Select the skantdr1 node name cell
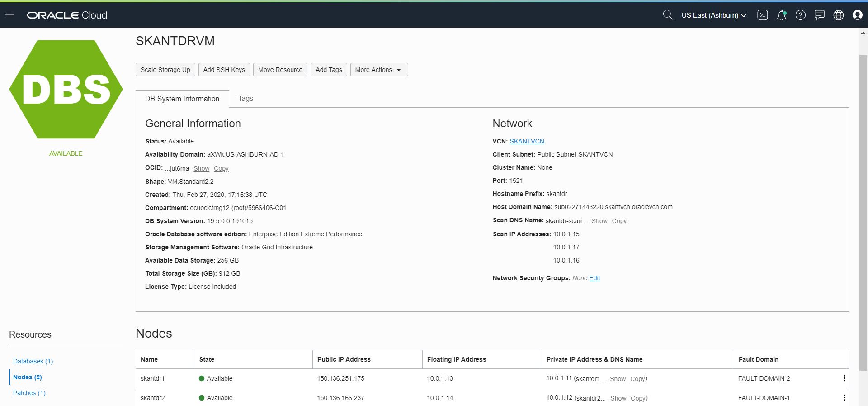868x406 pixels. click(152, 378)
